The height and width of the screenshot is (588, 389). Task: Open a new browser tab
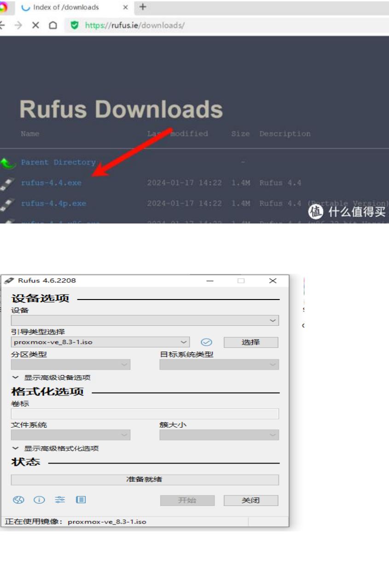(143, 7)
